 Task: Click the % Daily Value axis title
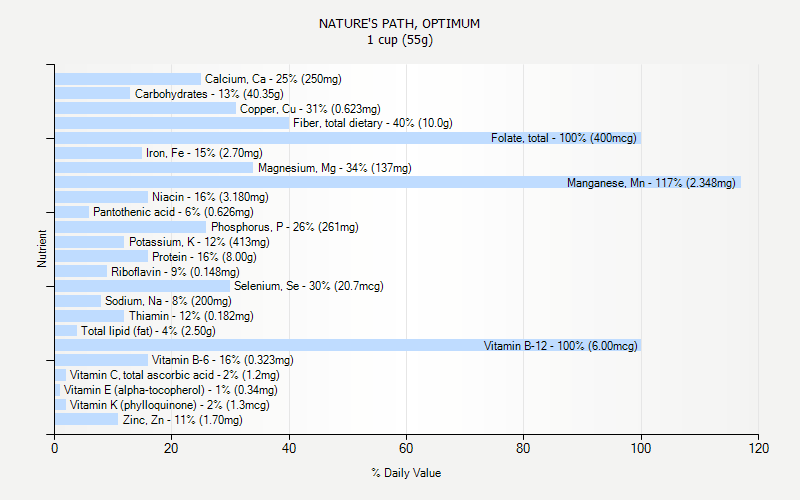[406, 473]
